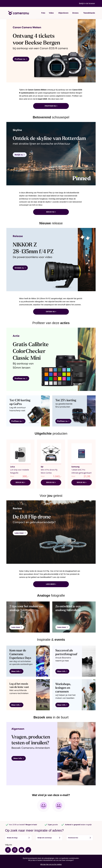Viewport: 102px width, 868px height.
Task: Open the Instagram social icon
Action: 15,850
